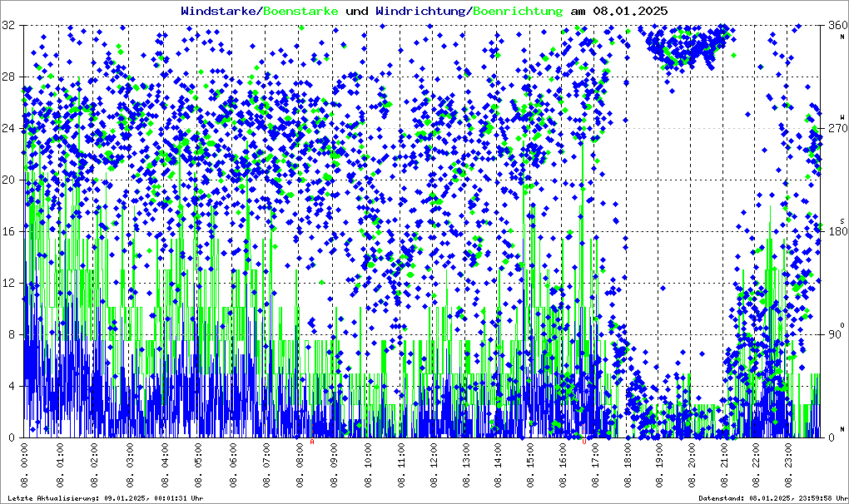
Task: Click the "90" direction axis label
Action: point(836,334)
